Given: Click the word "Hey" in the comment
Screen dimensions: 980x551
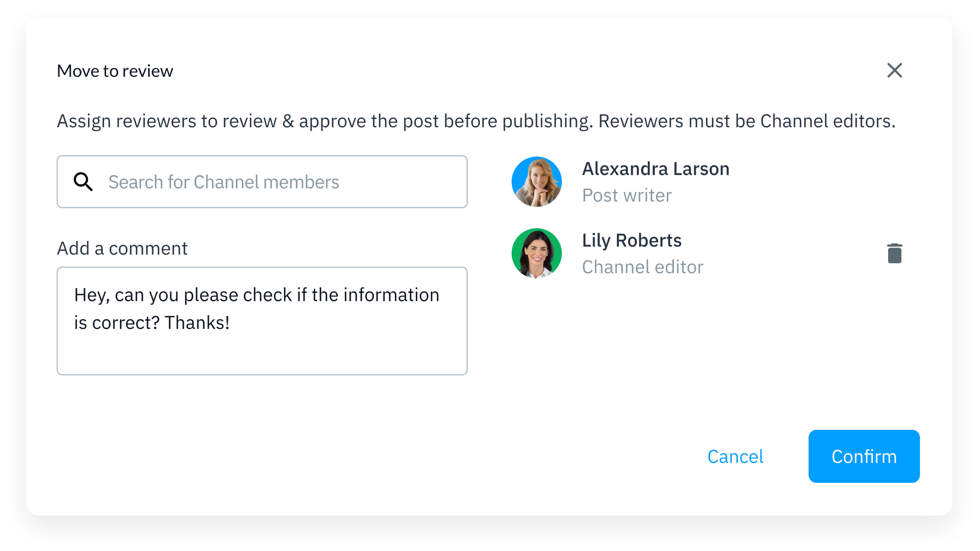Looking at the screenshot, I should point(90,295).
